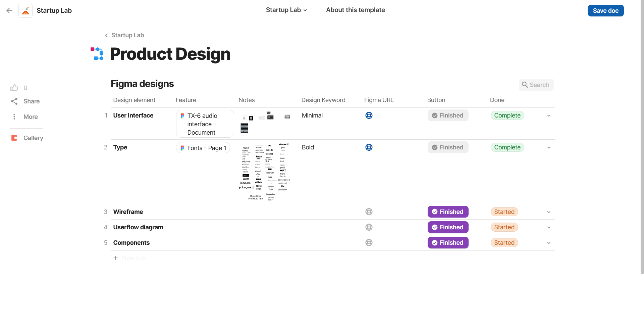Click the Search field in Figma designs

(x=536, y=85)
